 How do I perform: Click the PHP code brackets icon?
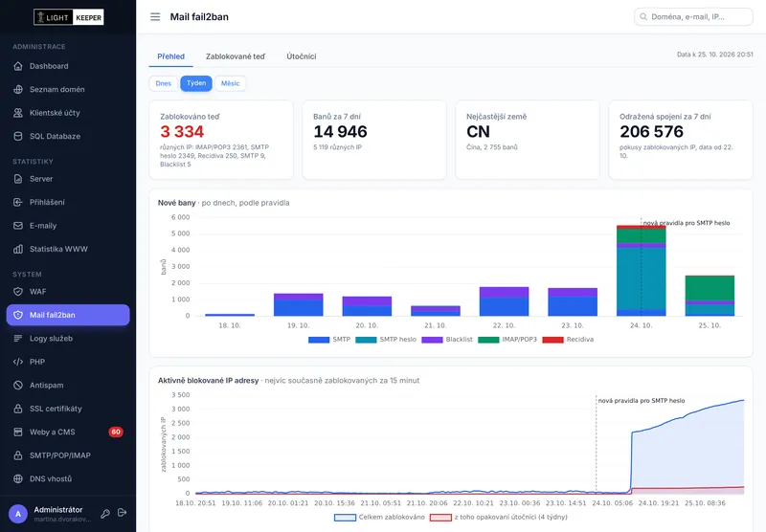18,362
